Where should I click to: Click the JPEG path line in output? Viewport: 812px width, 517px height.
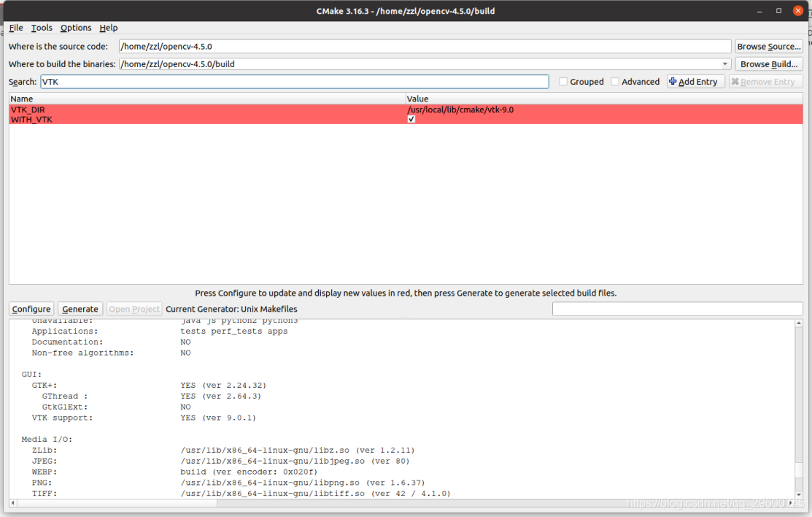(220, 461)
